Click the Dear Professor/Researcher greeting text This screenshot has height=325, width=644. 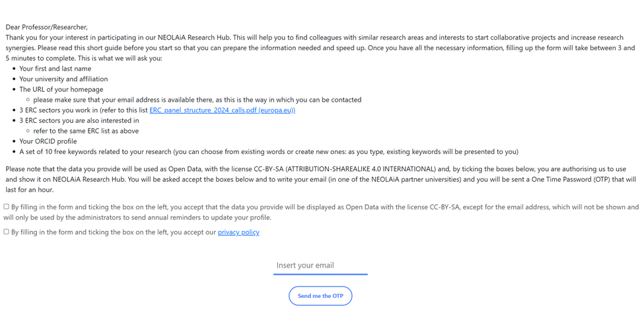point(46,27)
